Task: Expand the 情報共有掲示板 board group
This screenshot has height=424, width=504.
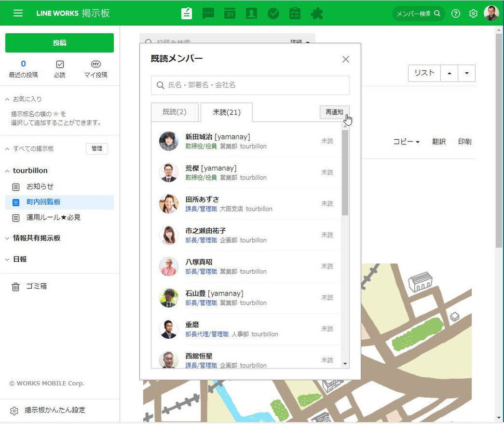Action: (x=7, y=238)
